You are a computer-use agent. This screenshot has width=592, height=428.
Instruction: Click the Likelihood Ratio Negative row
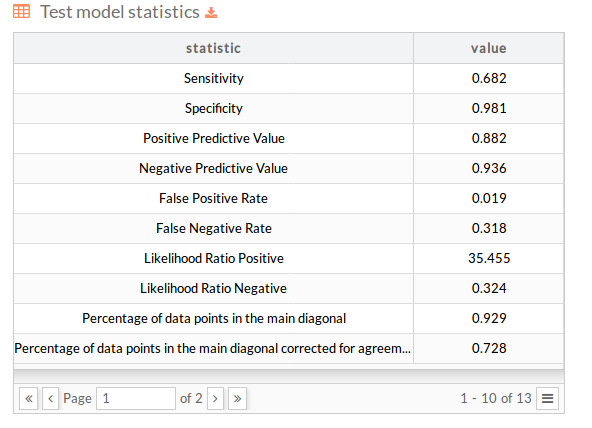click(x=288, y=288)
